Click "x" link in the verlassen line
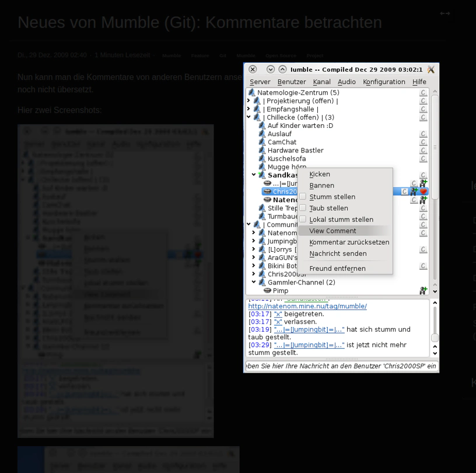Viewport: 476px width, 473px height. tap(278, 322)
